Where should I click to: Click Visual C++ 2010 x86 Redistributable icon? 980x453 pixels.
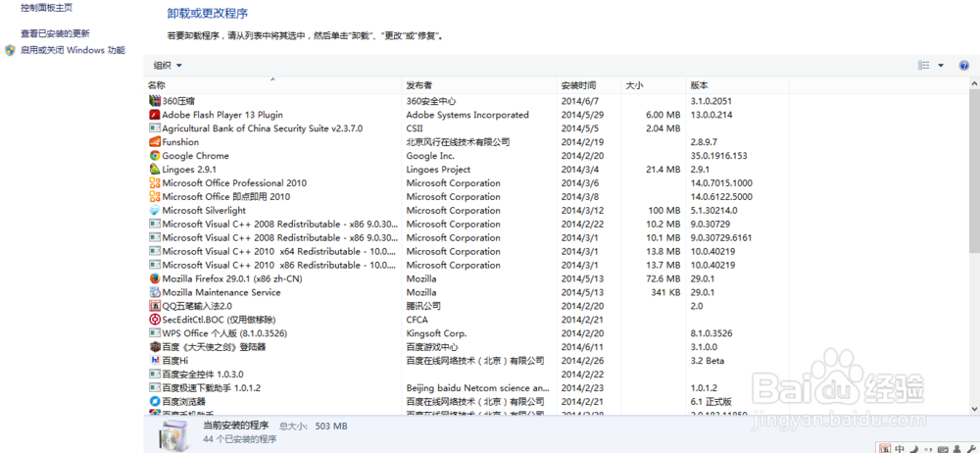(x=155, y=266)
